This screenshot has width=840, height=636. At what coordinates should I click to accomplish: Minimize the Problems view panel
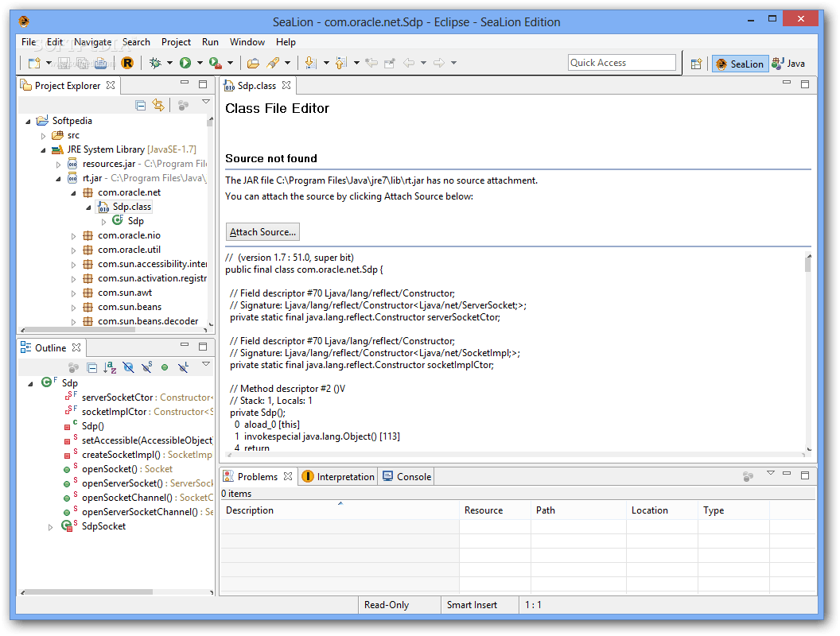coord(787,474)
